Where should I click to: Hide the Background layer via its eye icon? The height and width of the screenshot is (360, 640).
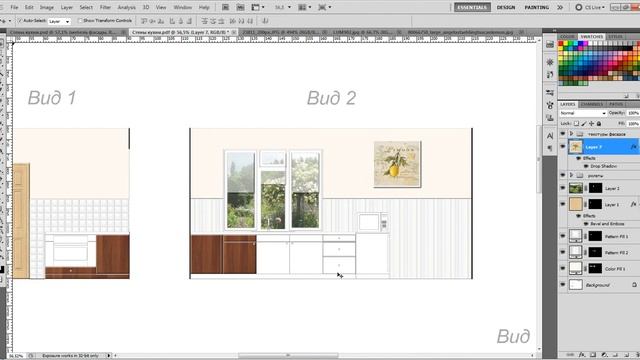[563, 284]
